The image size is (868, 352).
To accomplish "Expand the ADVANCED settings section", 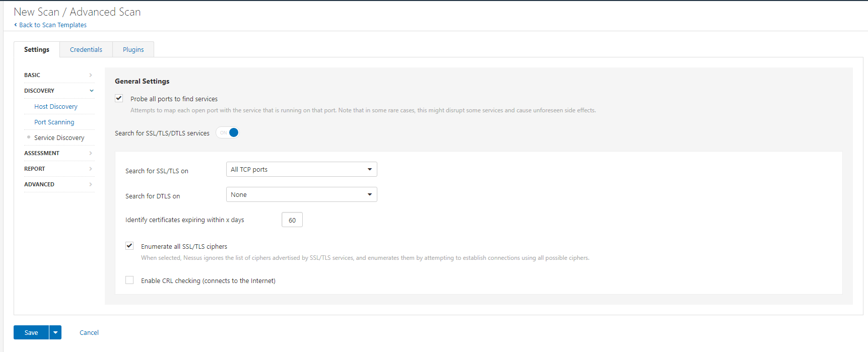I will coord(59,184).
